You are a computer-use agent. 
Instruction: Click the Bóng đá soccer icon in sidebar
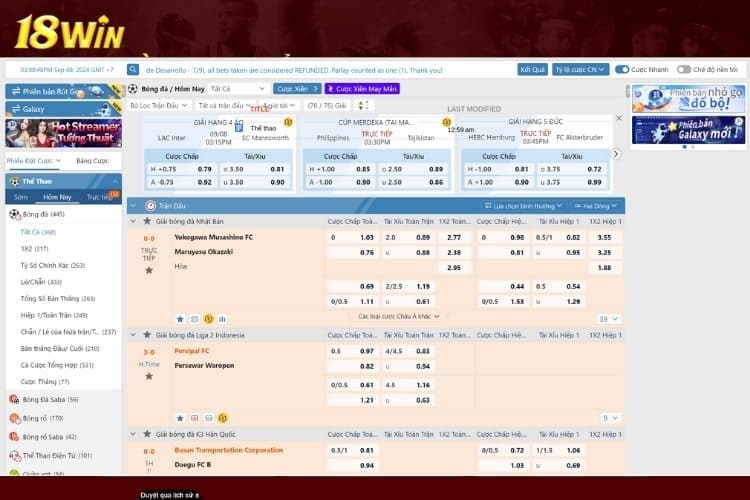click(15, 214)
